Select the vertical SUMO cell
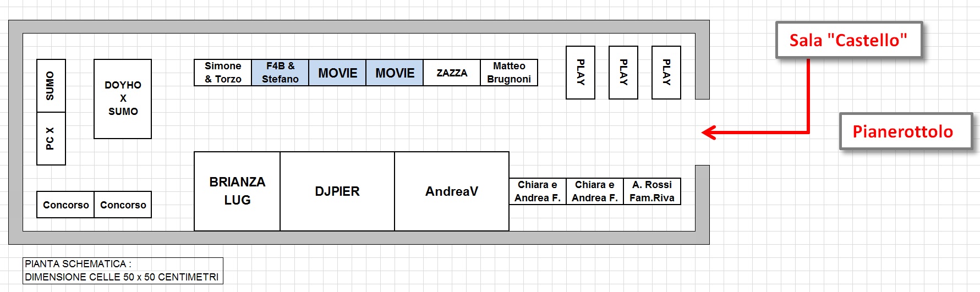 [51, 86]
